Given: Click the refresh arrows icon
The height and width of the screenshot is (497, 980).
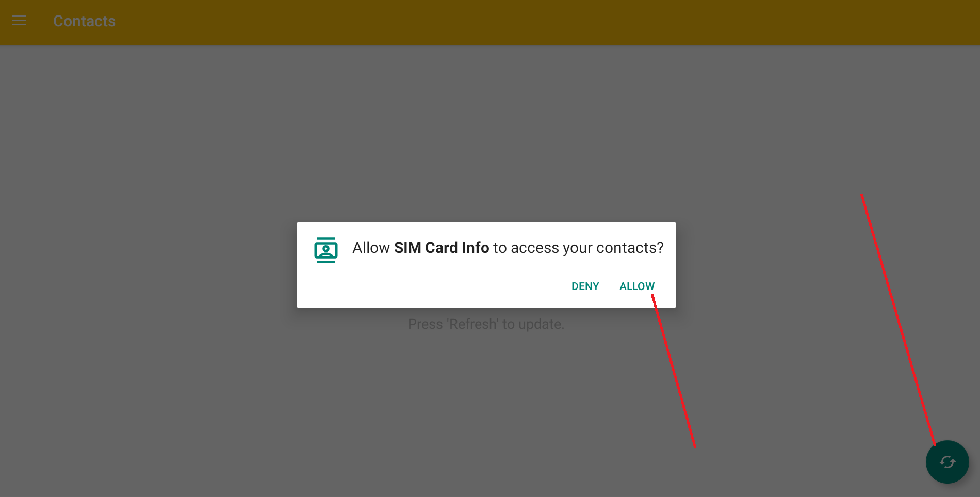Looking at the screenshot, I should (x=947, y=462).
